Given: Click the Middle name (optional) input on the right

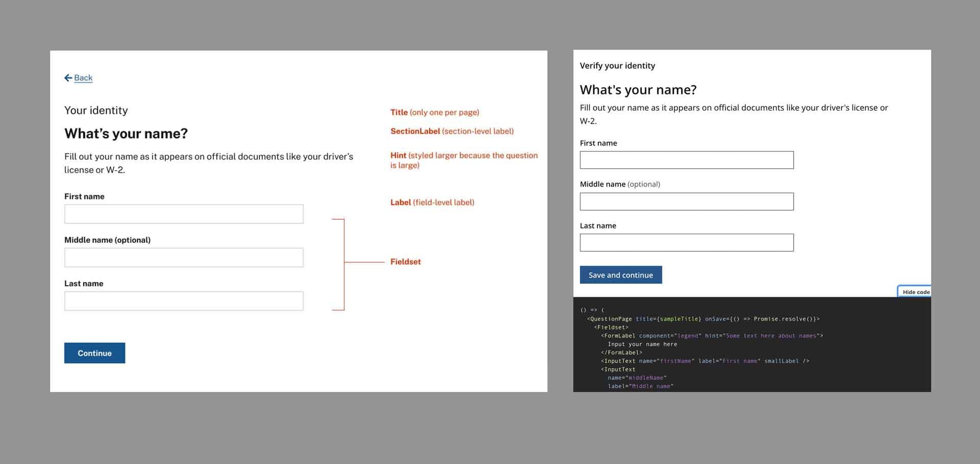Looking at the screenshot, I should (687, 201).
